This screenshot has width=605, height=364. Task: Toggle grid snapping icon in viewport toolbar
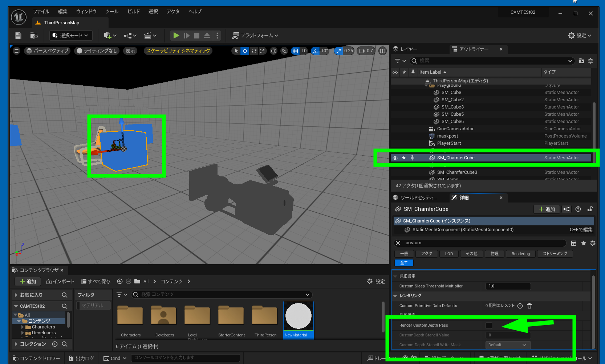tap(295, 51)
